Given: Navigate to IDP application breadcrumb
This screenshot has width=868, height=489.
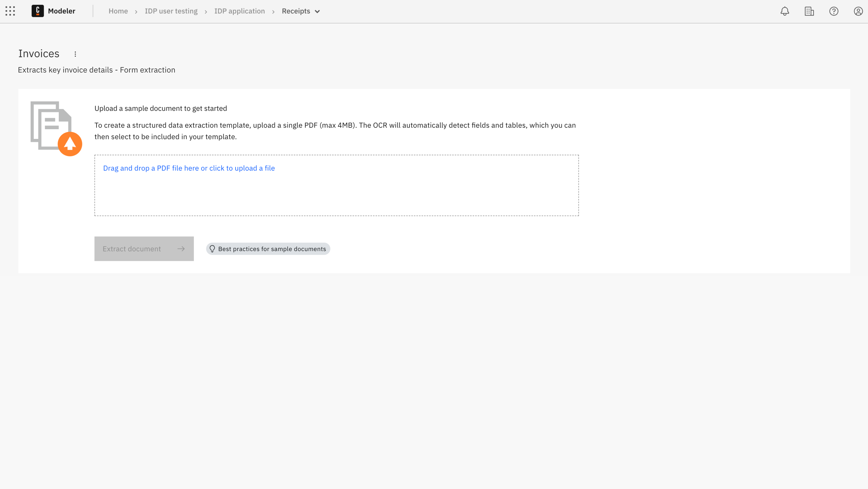Looking at the screenshot, I should click(x=239, y=11).
